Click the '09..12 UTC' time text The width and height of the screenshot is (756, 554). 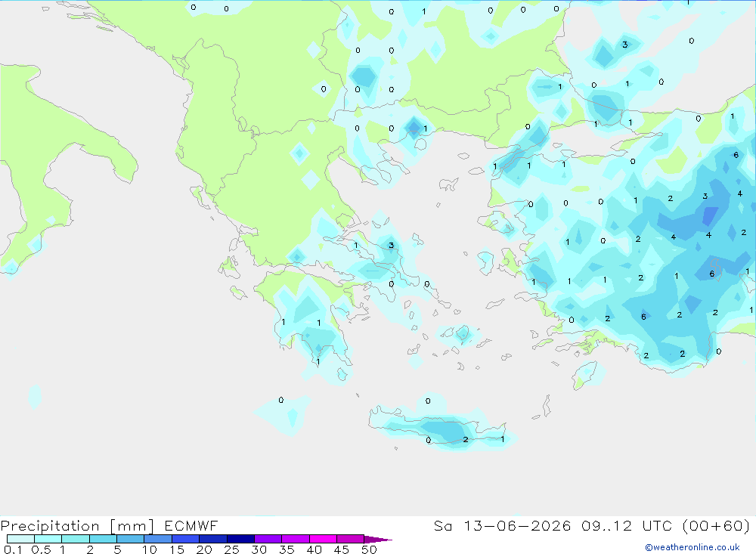tap(627, 525)
